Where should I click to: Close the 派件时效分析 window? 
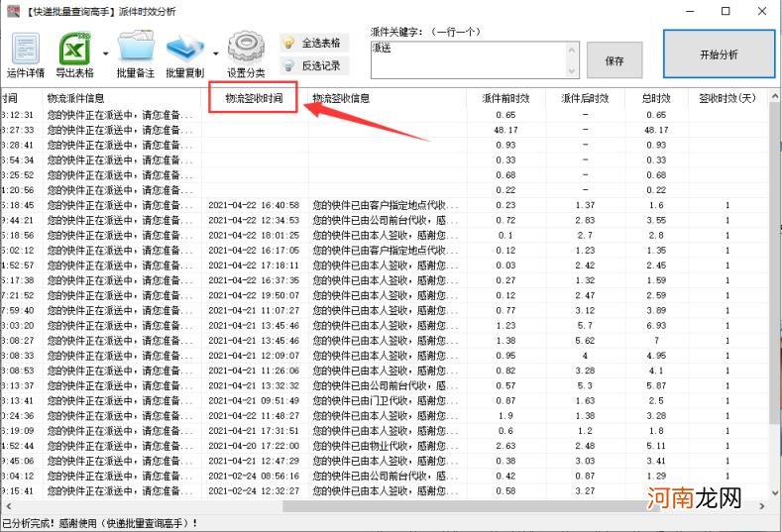(762, 11)
